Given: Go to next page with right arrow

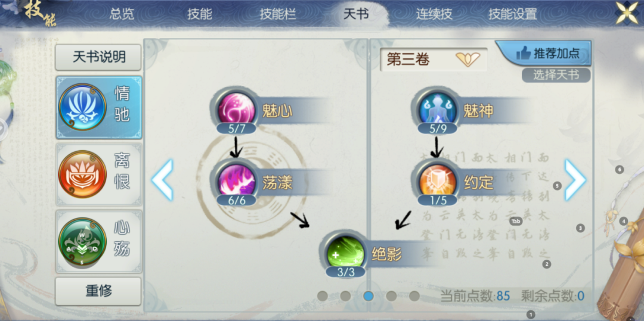Looking at the screenshot, I should click(575, 180).
